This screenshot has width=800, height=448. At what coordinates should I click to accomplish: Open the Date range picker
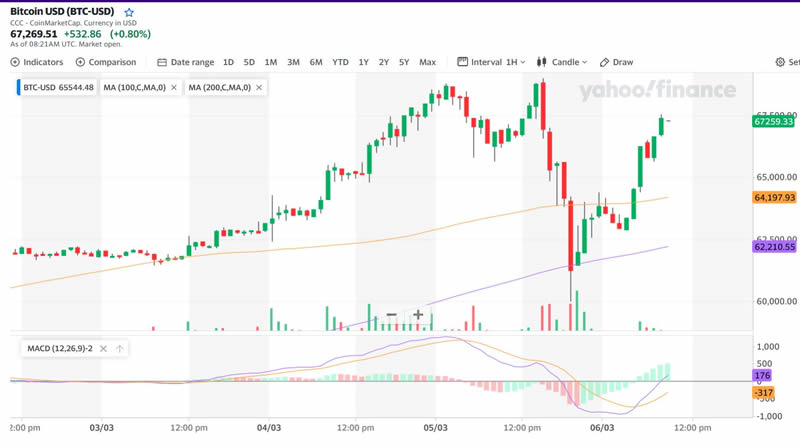(x=185, y=62)
